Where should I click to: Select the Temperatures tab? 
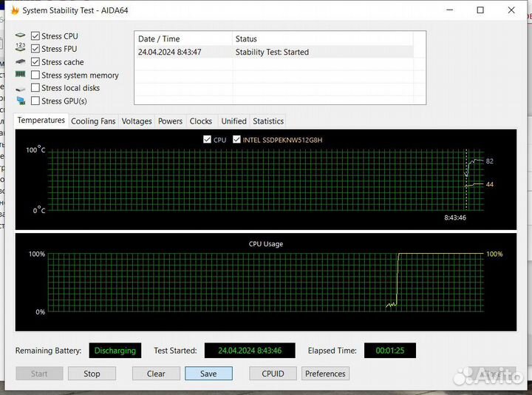point(41,121)
